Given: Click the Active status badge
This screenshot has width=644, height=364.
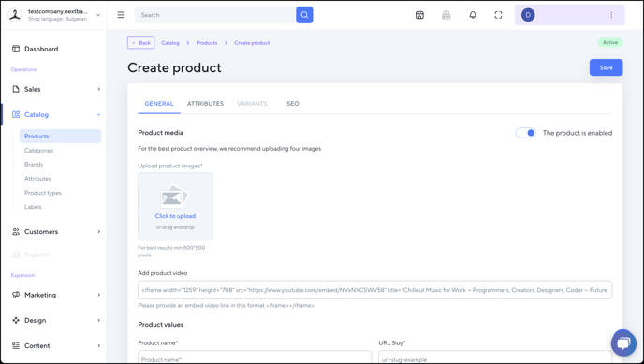Looking at the screenshot, I should 610,42.
